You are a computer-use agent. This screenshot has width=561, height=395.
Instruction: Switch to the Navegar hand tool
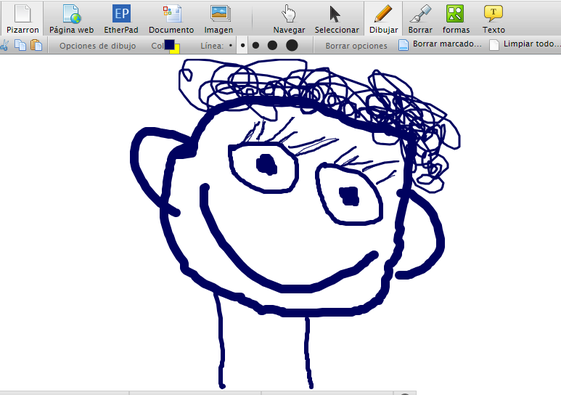[x=289, y=19]
